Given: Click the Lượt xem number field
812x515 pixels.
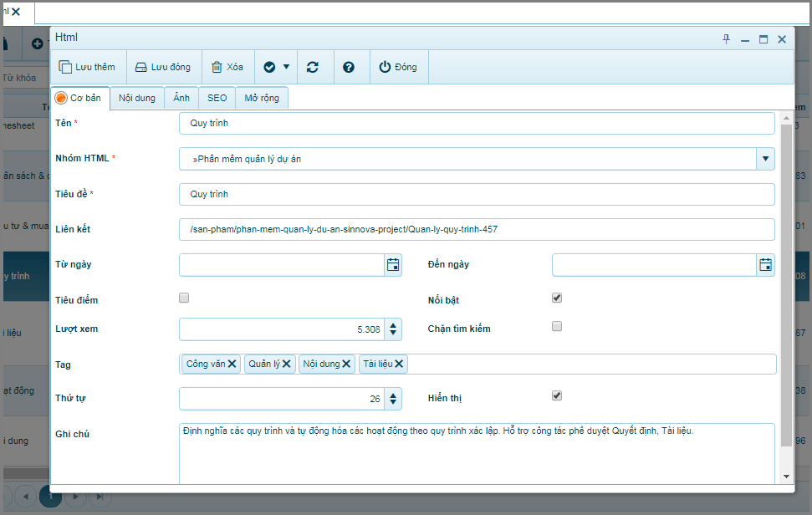Looking at the screenshot, I should pyautogui.click(x=282, y=329).
